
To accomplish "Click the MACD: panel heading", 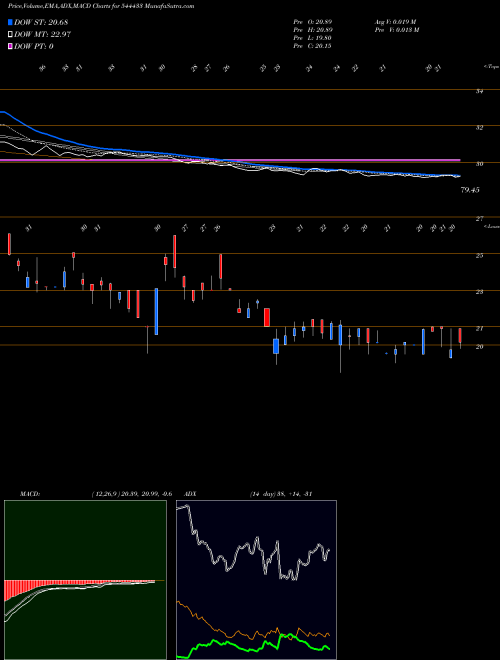I will pos(30,494).
